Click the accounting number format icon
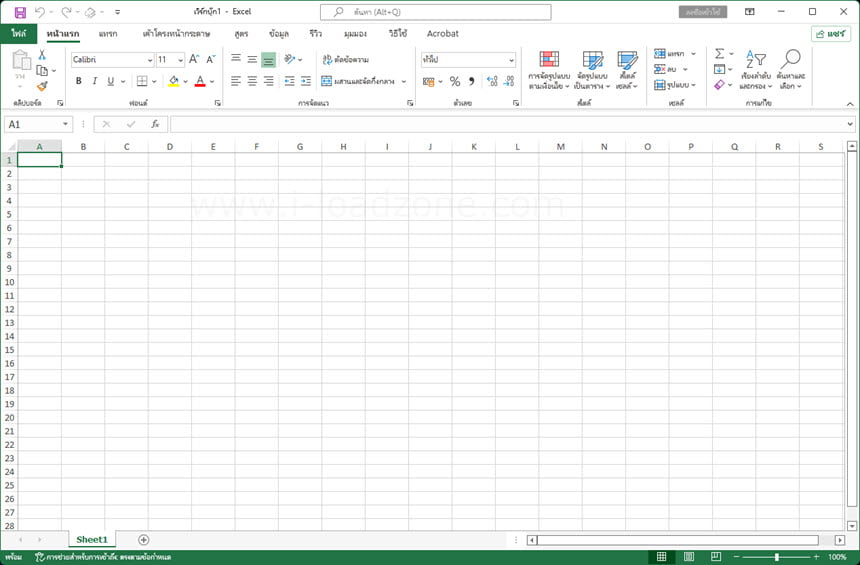The width and height of the screenshot is (860, 565). [429, 81]
